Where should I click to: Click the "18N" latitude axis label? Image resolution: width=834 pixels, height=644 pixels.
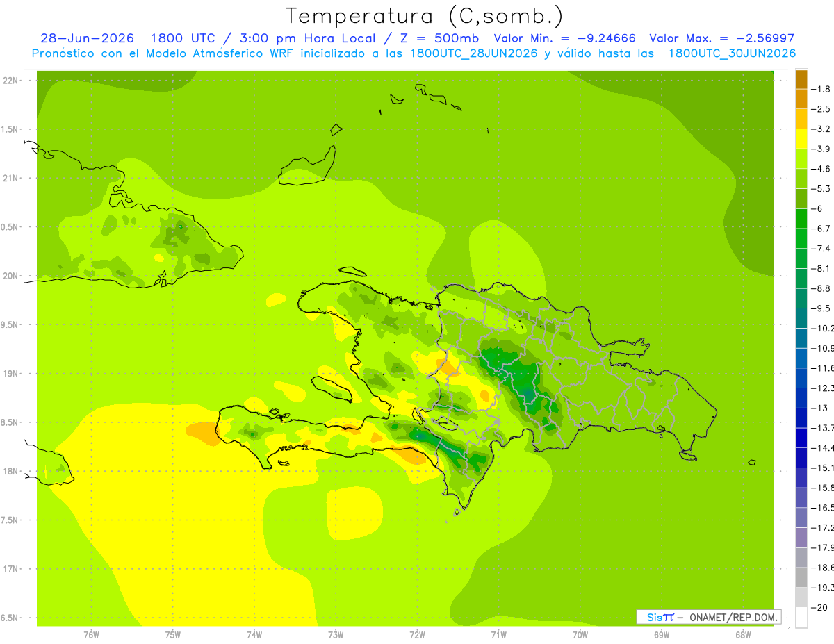(10, 472)
